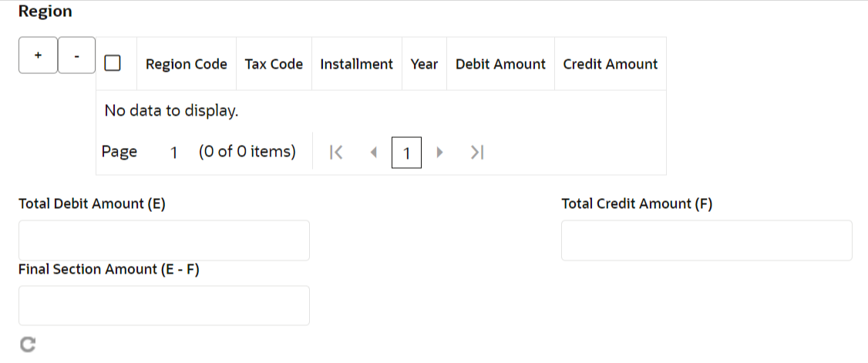Viewport: 868px width, 363px height.
Task: Click the Region Code column header
Action: [186, 64]
